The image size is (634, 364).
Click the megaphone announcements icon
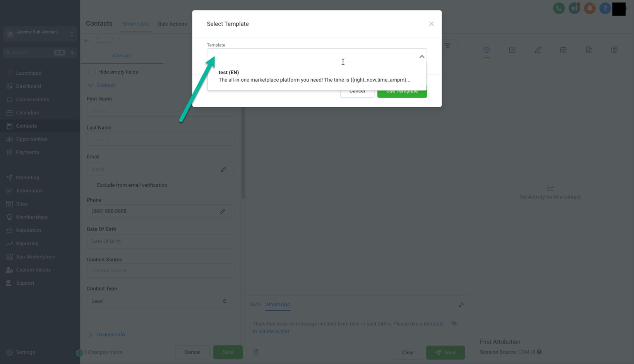(x=574, y=8)
